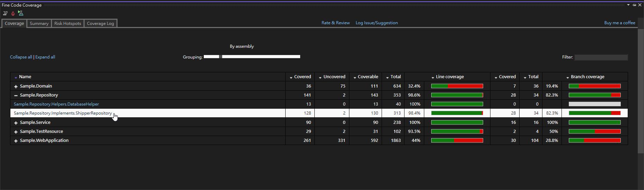
Task: Click the Collapse all link
Action: pyautogui.click(x=21, y=57)
